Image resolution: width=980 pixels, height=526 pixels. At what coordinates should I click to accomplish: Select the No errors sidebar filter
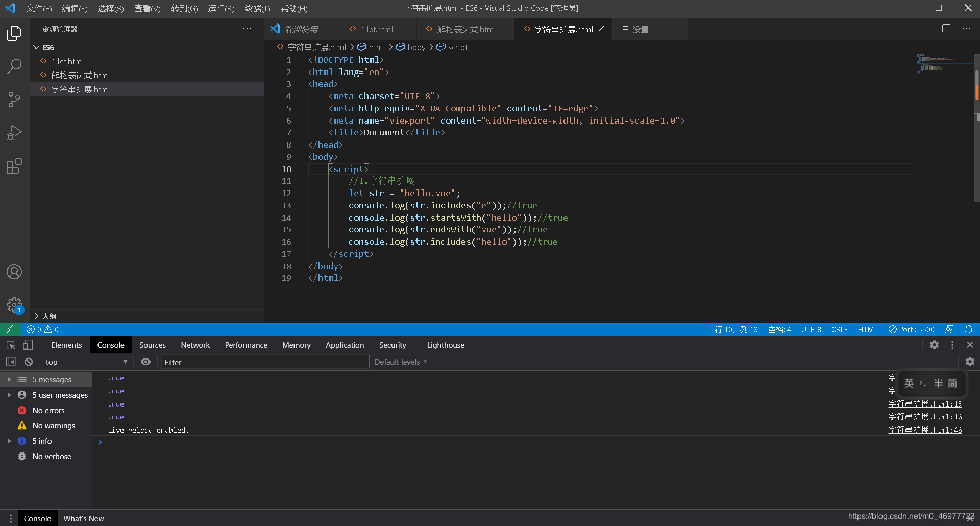click(48, 410)
